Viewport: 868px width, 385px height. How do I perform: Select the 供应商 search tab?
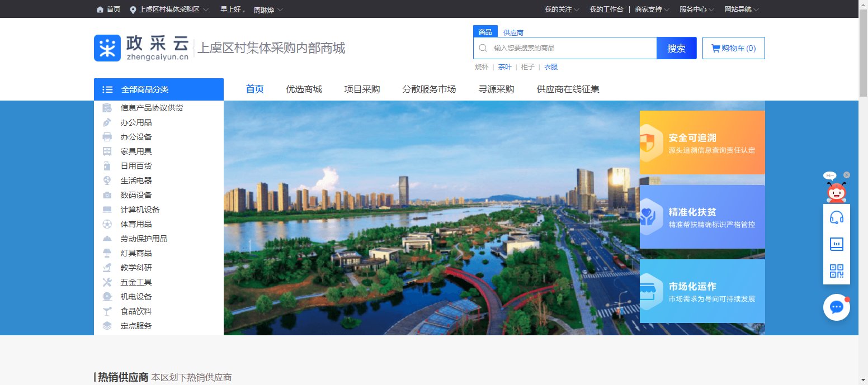click(513, 33)
